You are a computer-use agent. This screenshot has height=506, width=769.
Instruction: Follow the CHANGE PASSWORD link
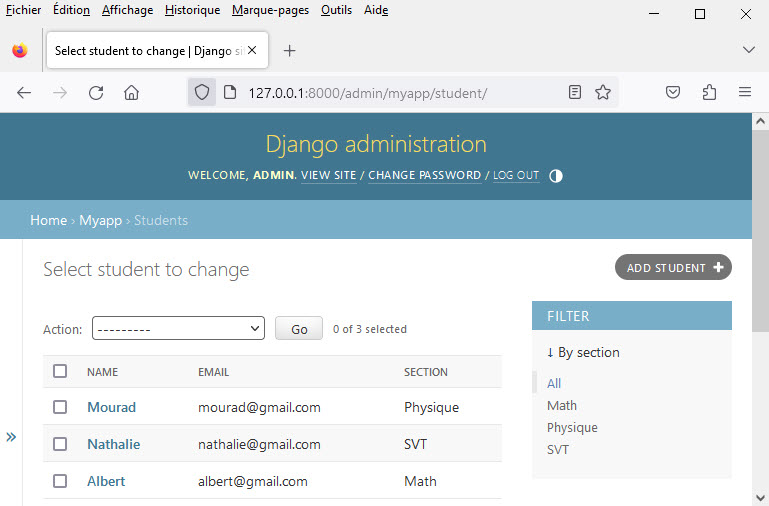[425, 176]
